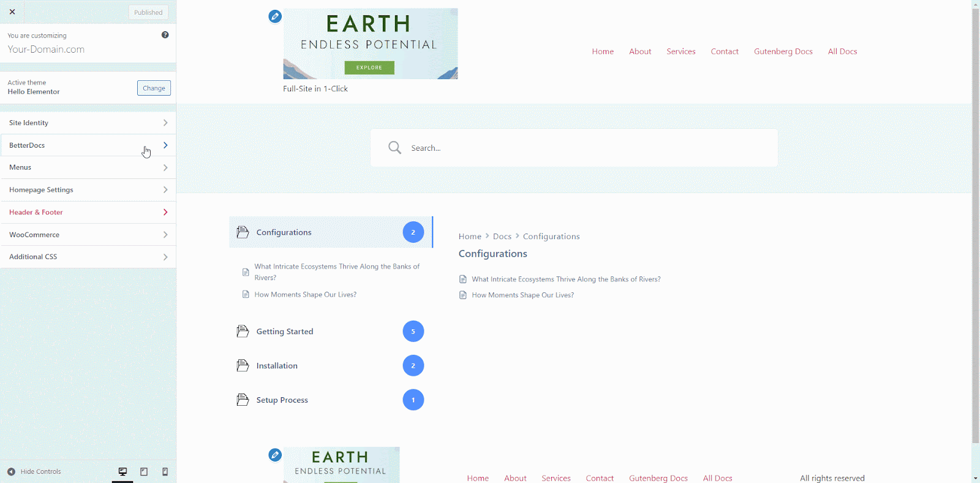Expand the Header & Footer section chevron
980x483 pixels.
click(x=165, y=212)
